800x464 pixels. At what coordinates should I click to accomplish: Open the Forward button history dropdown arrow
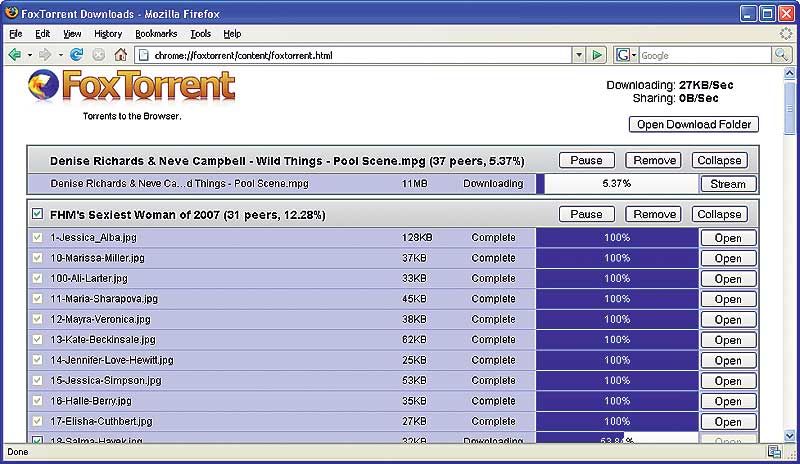click(60, 55)
